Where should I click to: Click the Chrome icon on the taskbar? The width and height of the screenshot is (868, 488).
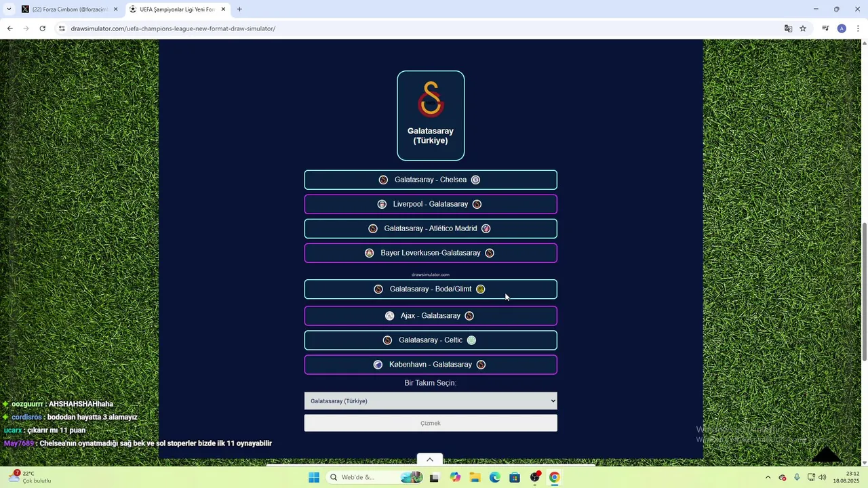[x=555, y=477]
